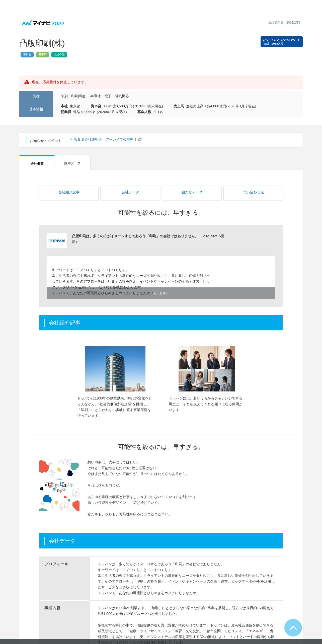Expand the message with もっと見る

(x=161, y=293)
